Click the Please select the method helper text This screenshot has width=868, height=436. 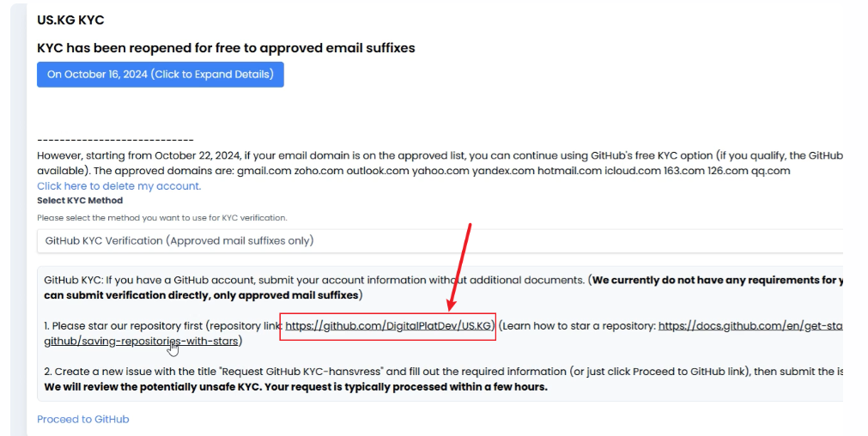[161, 218]
